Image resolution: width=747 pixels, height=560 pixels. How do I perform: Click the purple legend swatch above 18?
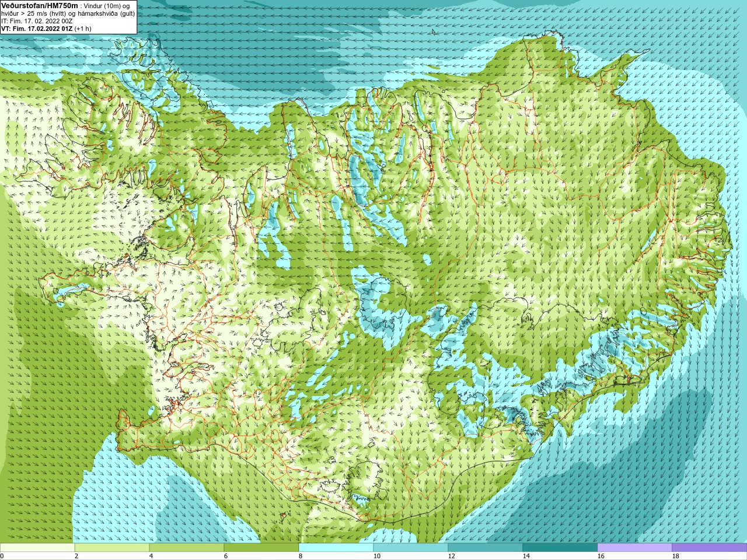710,548
